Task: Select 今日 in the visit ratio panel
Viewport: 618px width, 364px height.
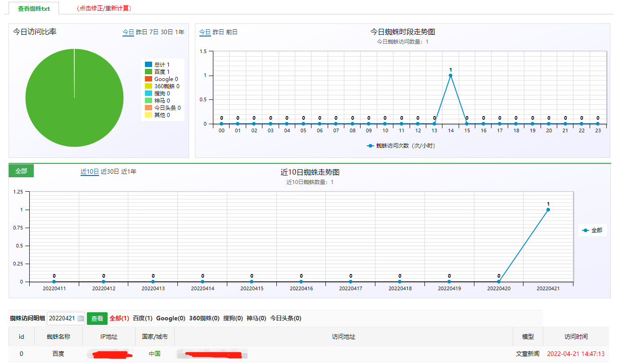Action: (x=128, y=32)
